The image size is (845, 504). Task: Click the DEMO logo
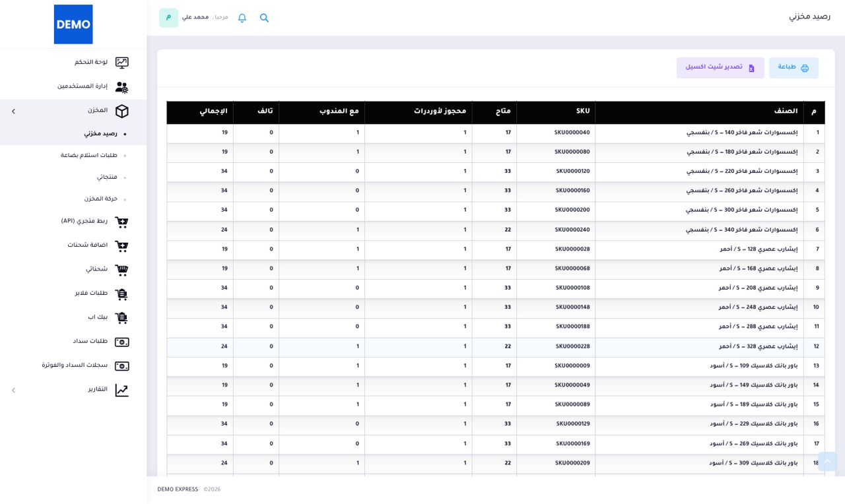[x=73, y=24]
